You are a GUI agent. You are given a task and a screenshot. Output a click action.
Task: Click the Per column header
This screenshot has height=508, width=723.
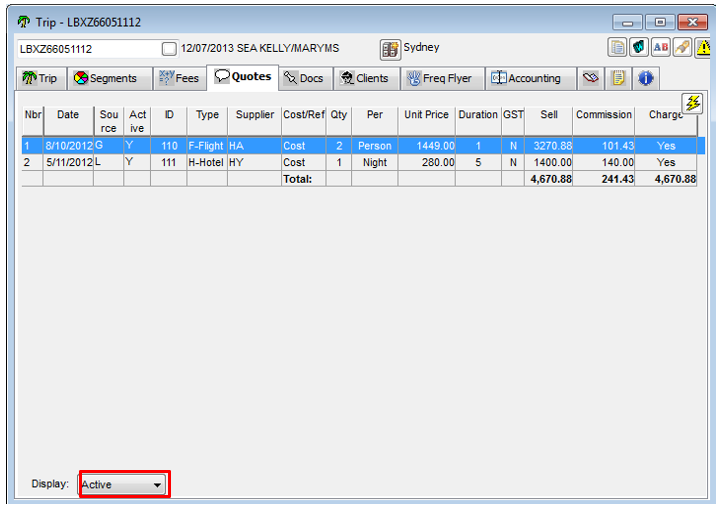[374, 121]
